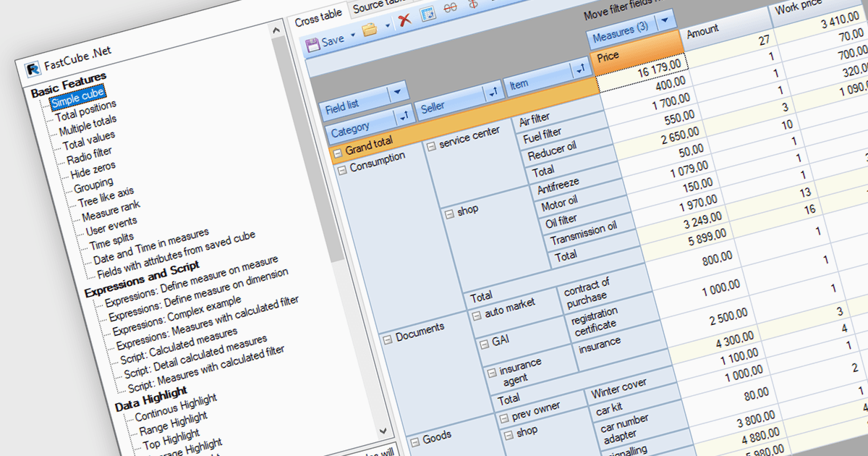The image size is (868, 456).
Task: Click the open folder icon
Action: click(370, 30)
